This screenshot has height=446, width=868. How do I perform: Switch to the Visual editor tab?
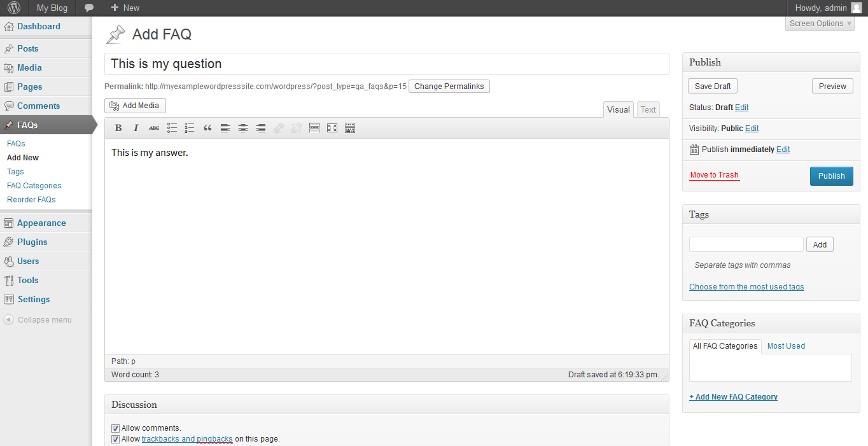click(x=619, y=109)
